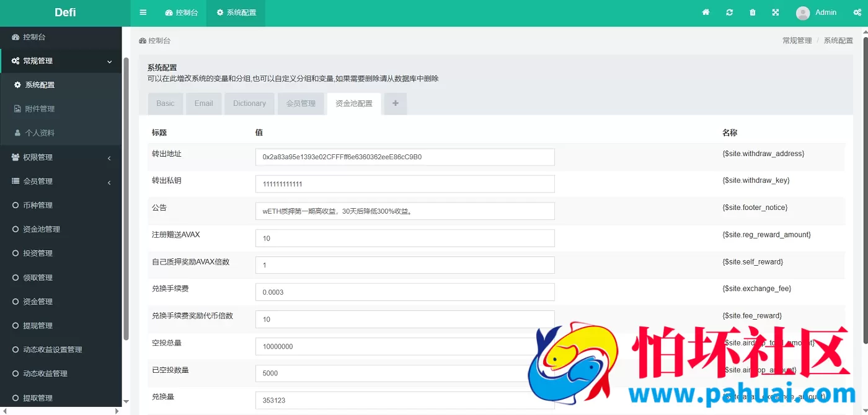868x415 pixels.
Task: Click the {$site.footer_notice} variable name
Action: click(x=755, y=207)
